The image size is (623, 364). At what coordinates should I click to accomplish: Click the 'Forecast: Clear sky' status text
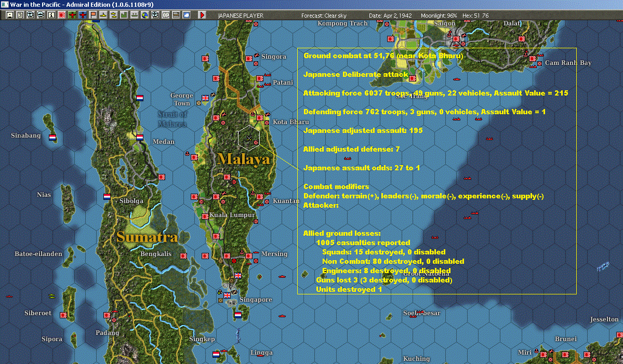(324, 16)
